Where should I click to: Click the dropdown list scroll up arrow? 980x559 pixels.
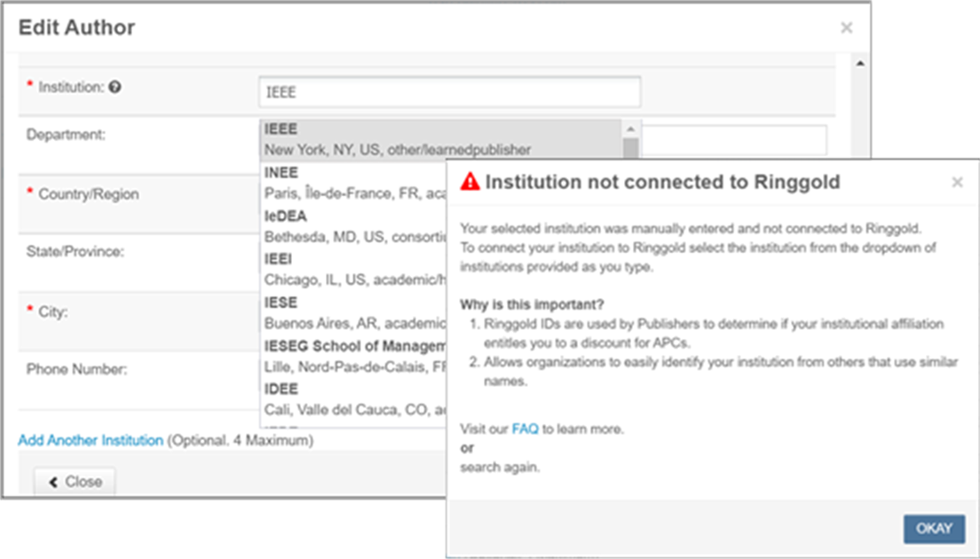pos(630,128)
